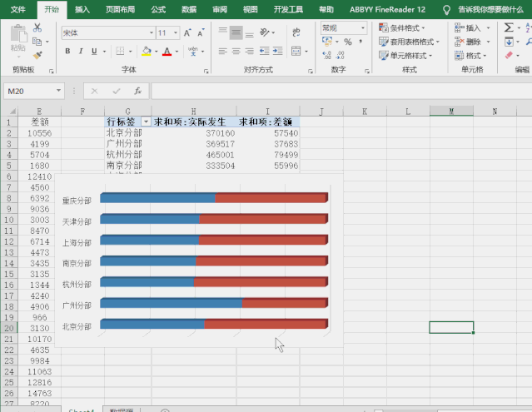Click the select-all corner triangle
532x412 pixels.
pos(12,112)
